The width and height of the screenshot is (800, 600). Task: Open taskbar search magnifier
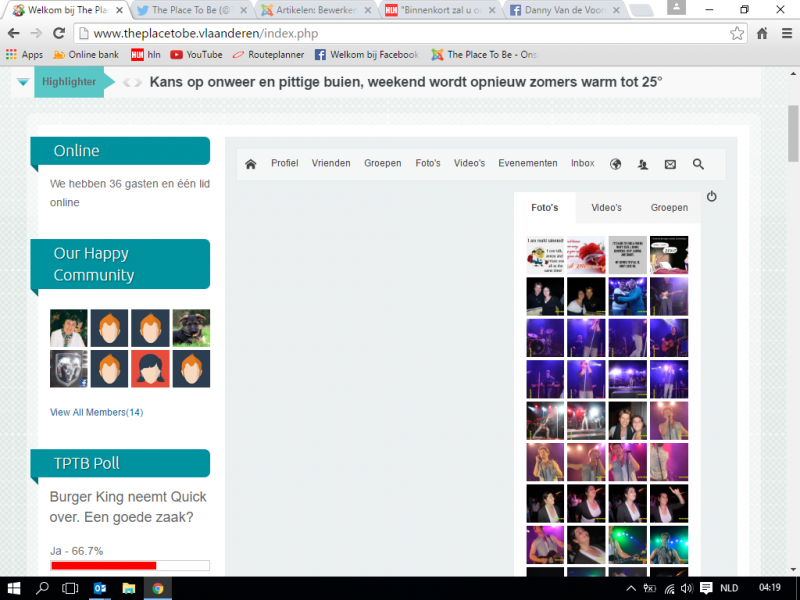pos(42,588)
